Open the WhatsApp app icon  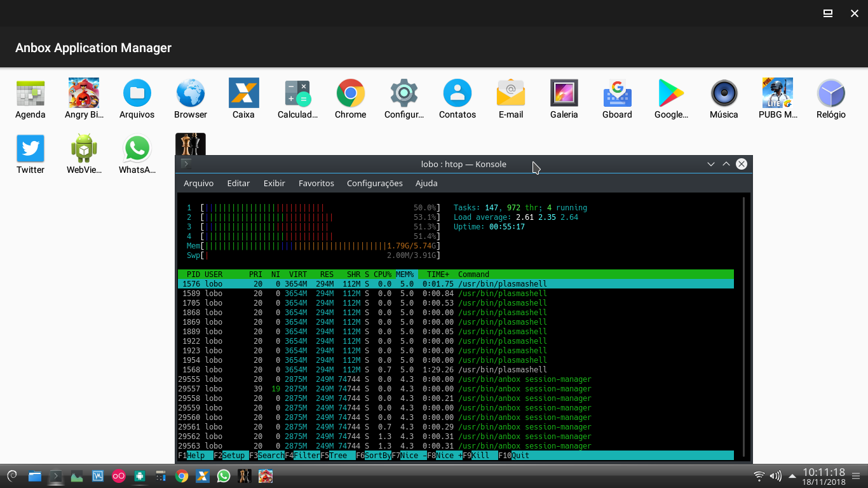point(137,147)
